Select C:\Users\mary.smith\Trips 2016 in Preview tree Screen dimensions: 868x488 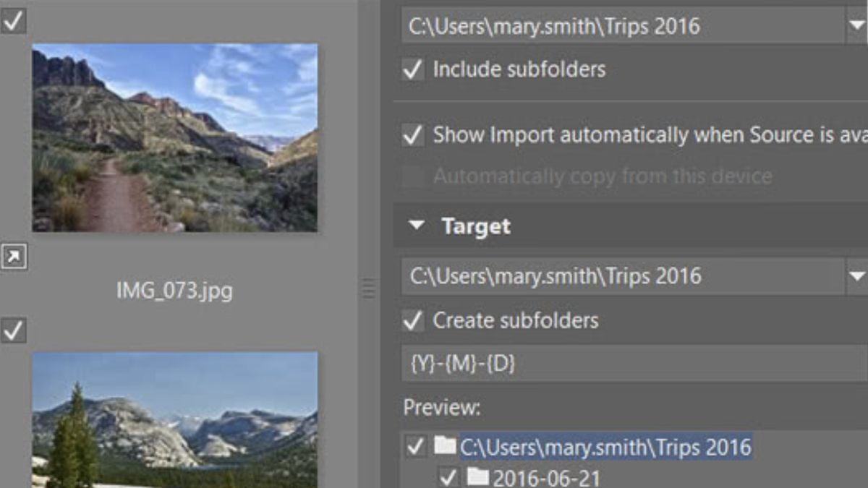605,448
